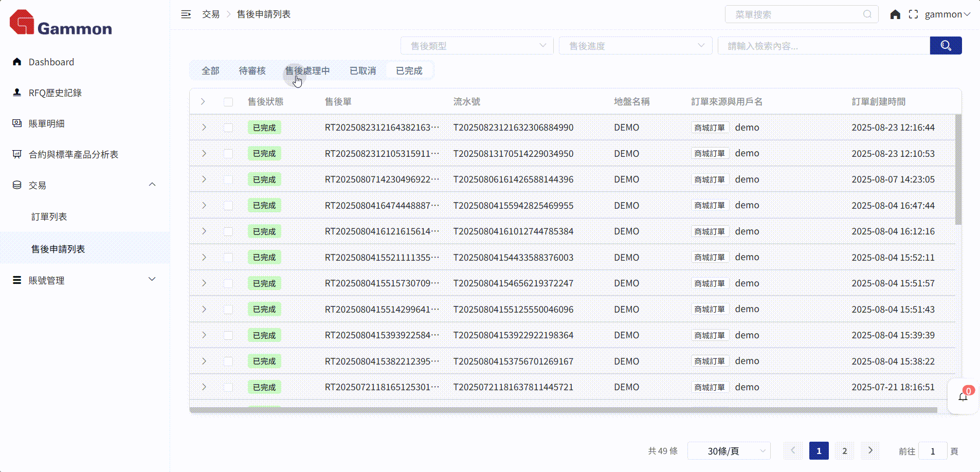Image resolution: width=980 pixels, height=472 pixels.
Task: Tick the checkbox for order created 2025-08-23 12:16:44
Action: click(x=228, y=128)
